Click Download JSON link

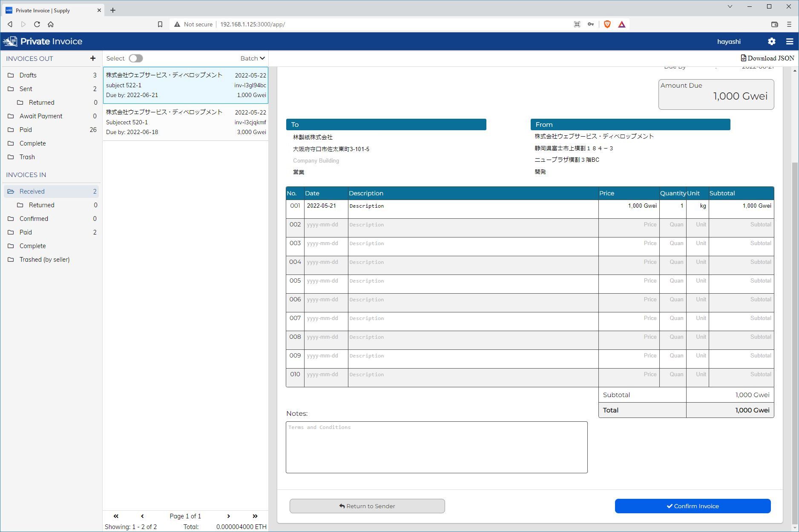pyautogui.click(x=767, y=58)
